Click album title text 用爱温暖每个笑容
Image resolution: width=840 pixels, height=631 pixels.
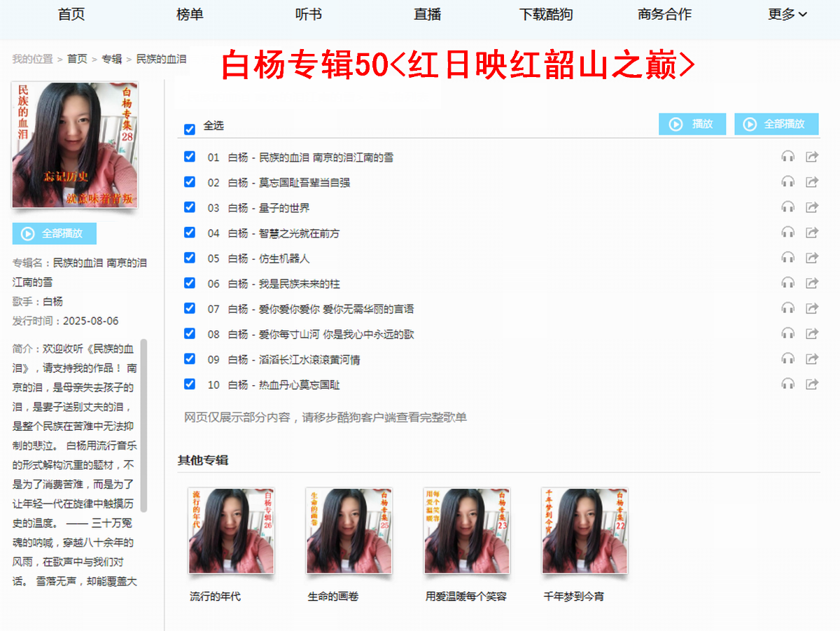coord(466,597)
